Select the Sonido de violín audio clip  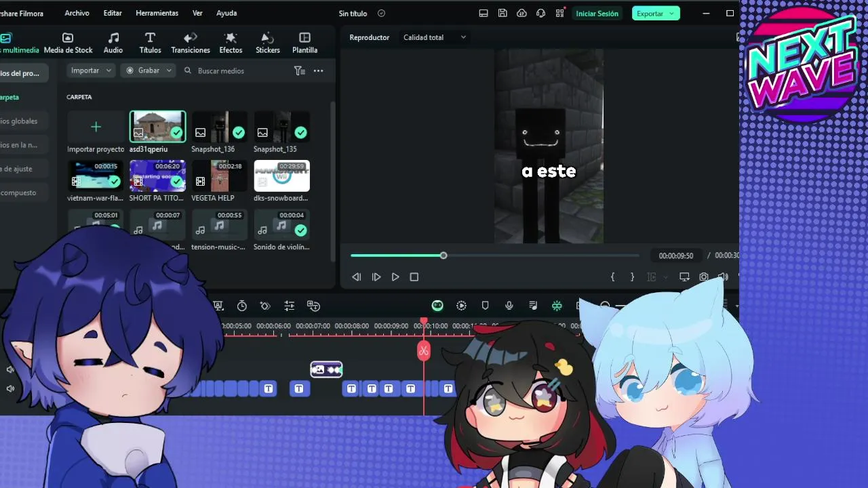click(281, 224)
